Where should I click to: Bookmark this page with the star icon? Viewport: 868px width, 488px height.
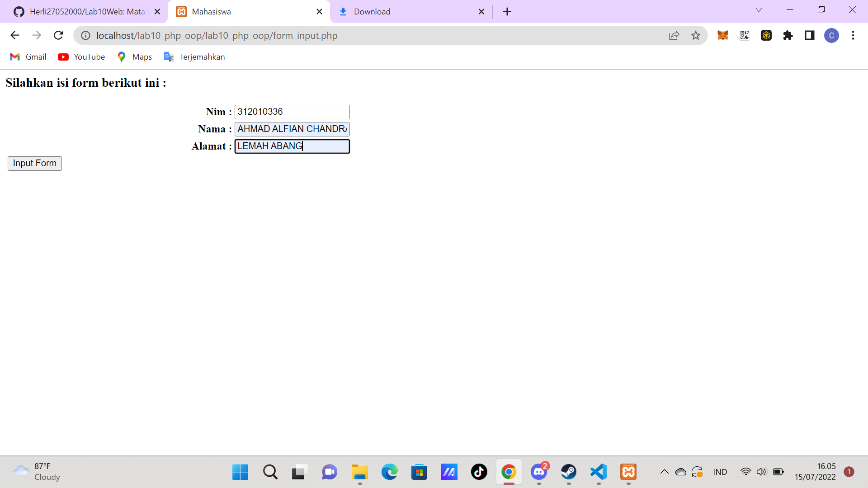(x=696, y=35)
